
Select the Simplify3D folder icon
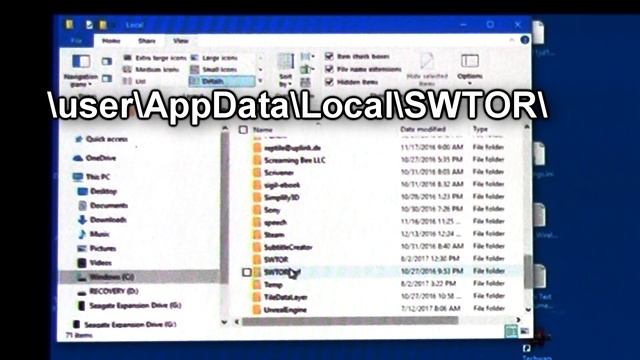point(257,198)
